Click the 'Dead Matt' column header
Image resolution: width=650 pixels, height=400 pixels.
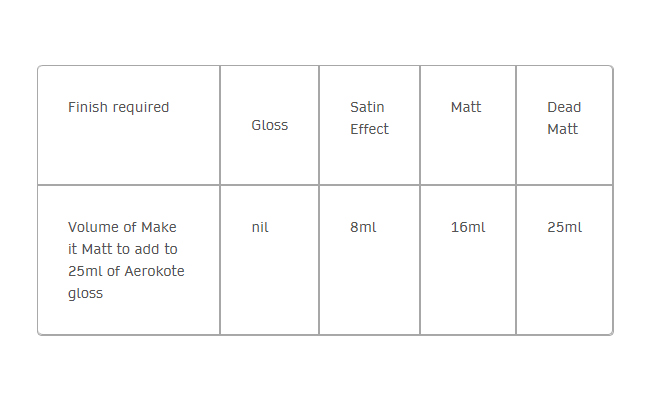coord(565,125)
